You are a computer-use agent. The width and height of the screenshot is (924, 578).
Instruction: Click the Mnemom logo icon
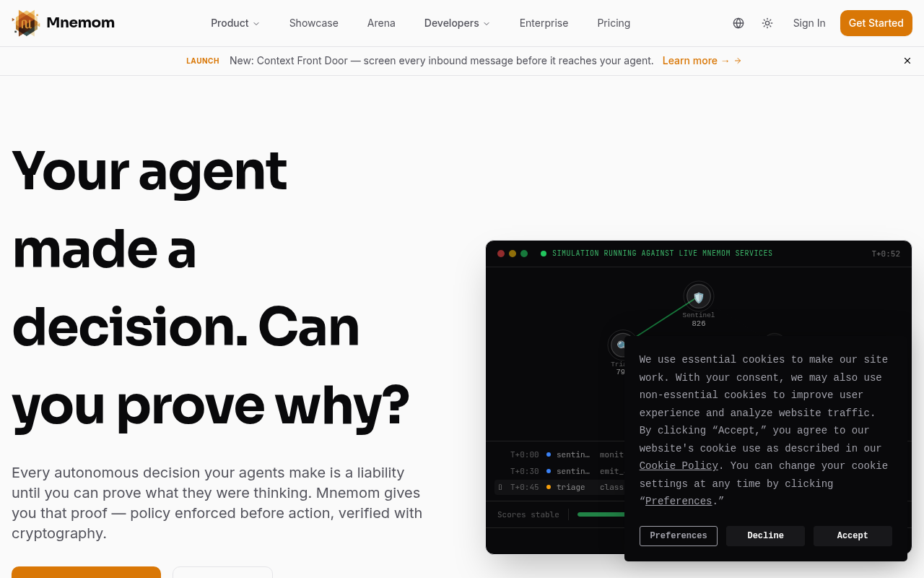point(26,23)
